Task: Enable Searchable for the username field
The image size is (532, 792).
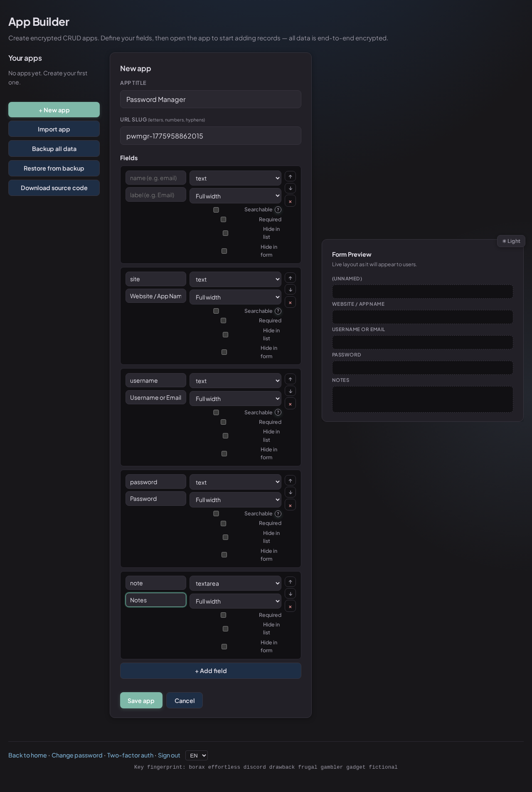Action: point(216,412)
